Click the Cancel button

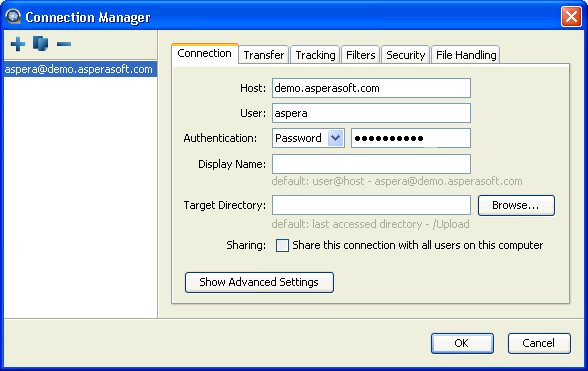pyautogui.click(x=539, y=343)
